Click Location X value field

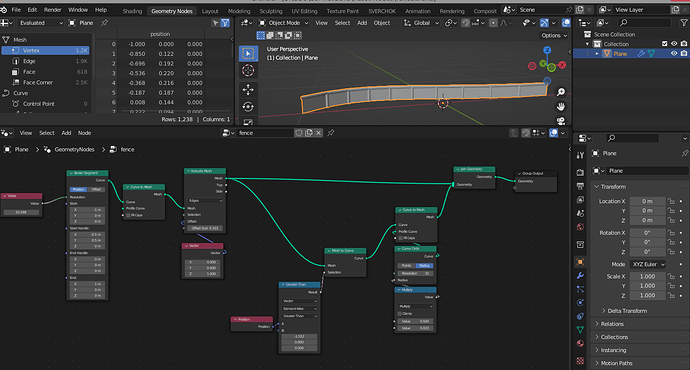click(647, 201)
